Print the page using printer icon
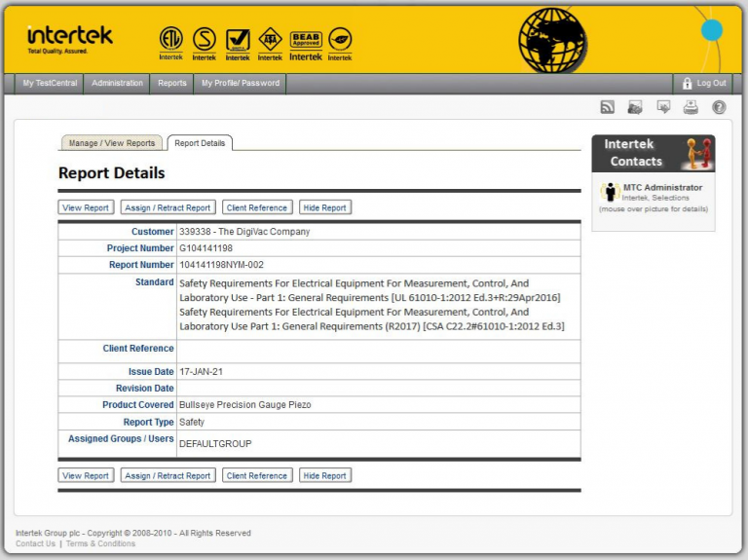 point(691,107)
